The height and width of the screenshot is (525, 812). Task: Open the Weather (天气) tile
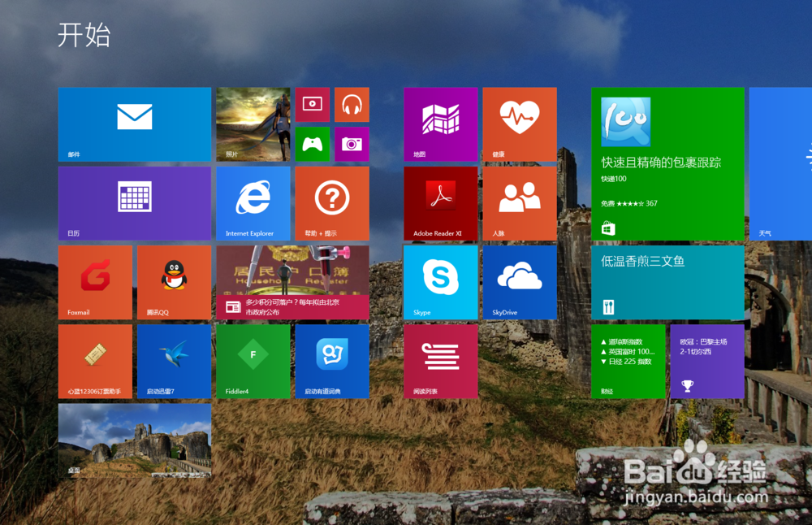point(780,164)
